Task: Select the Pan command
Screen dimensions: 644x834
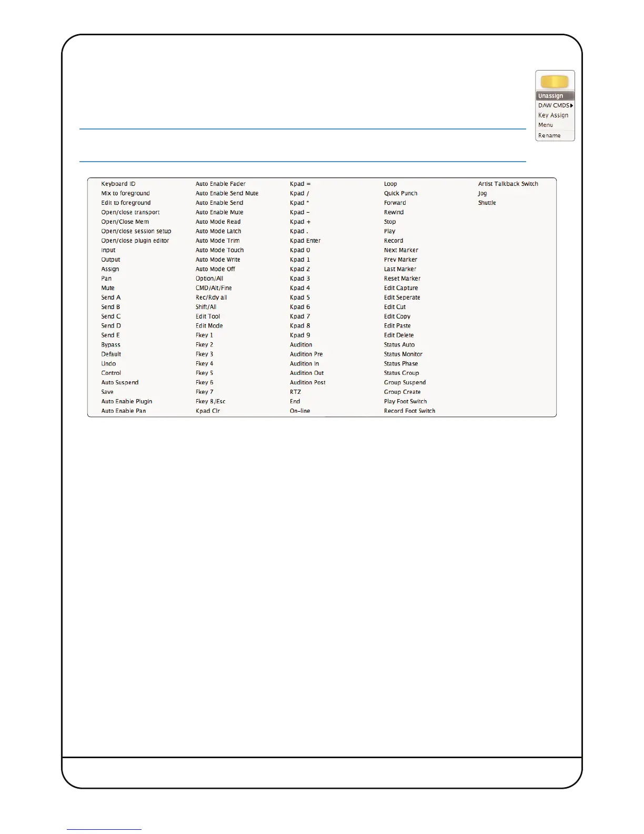Action: point(106,279)
